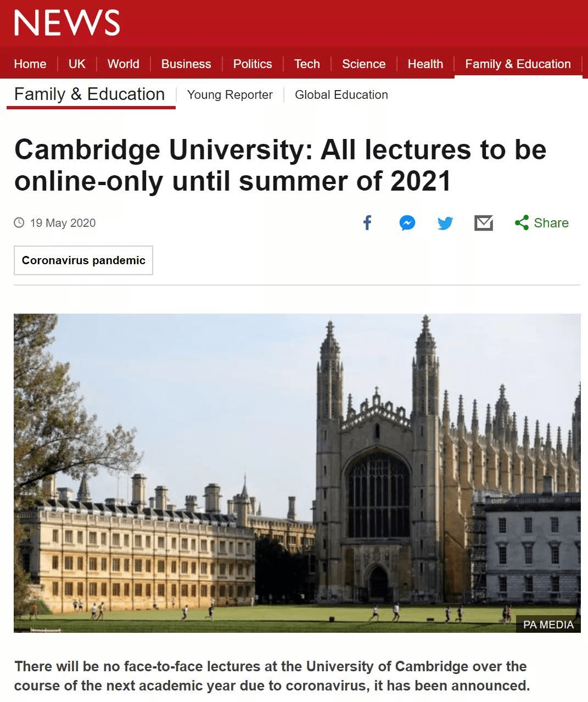Share via Messenger icon
This screenshot has height=702, width=588.
click(407, 223)
